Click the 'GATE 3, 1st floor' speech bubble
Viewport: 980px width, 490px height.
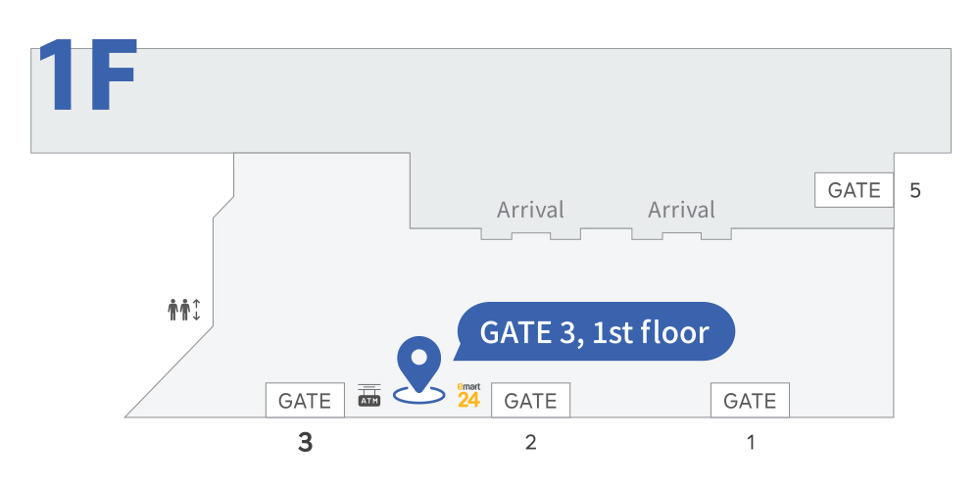tap(596, 331)
